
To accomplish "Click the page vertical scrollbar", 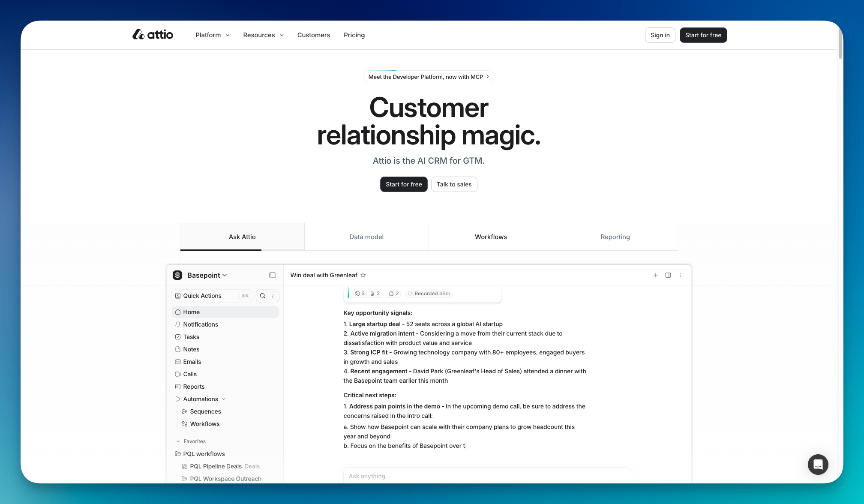I will point(840,43).
